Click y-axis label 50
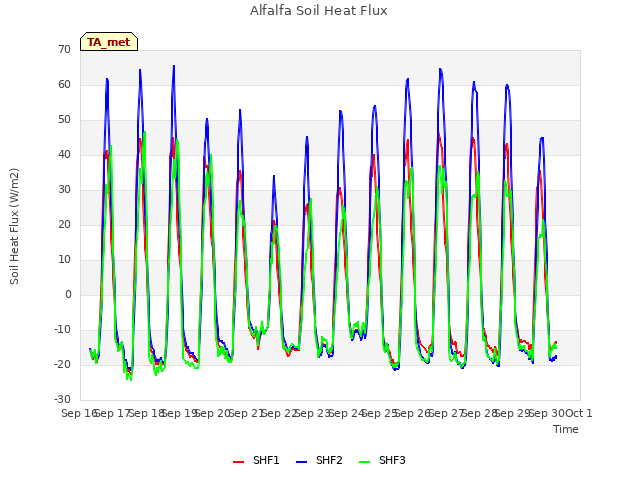Viewport: 640px width, 480px height. tap(64, 120)
